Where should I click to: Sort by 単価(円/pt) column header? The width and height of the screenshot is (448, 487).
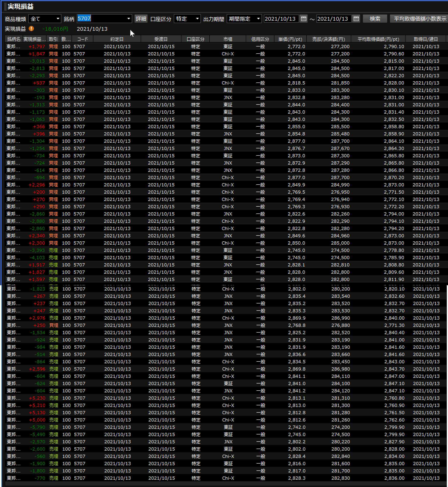(x=290, y=39)
